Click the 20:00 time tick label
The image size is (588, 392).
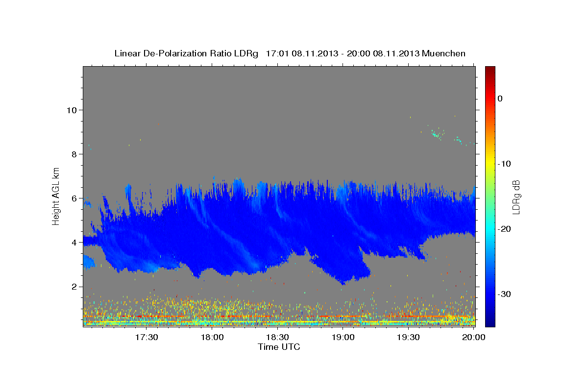pos(474,337)
